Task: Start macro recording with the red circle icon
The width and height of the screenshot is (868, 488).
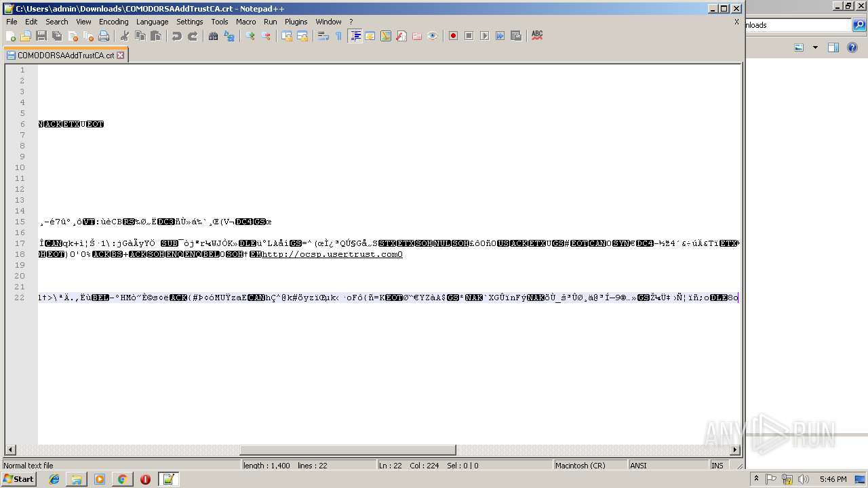Action: coord(453,36)
